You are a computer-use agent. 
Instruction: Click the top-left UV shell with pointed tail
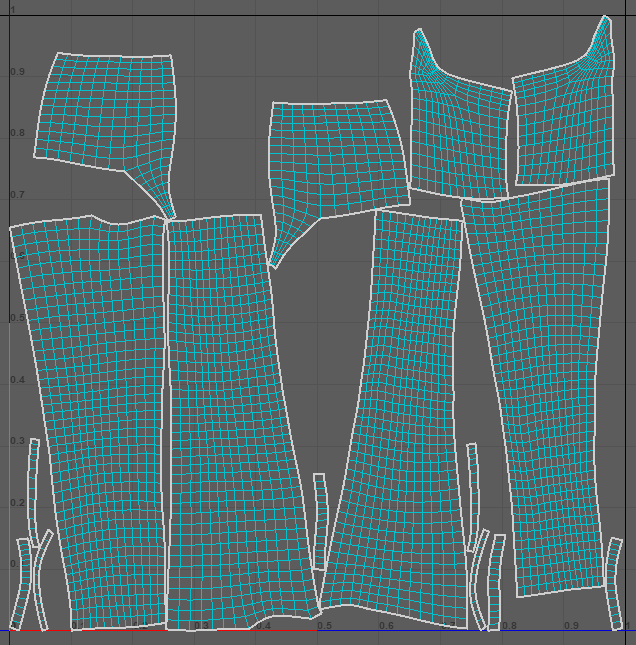point(105,110)
